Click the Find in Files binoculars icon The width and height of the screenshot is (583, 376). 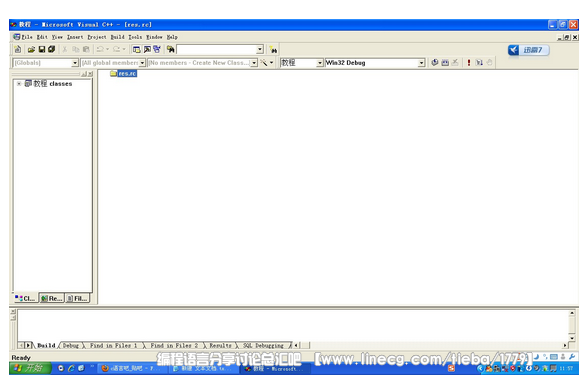[171, 49]
